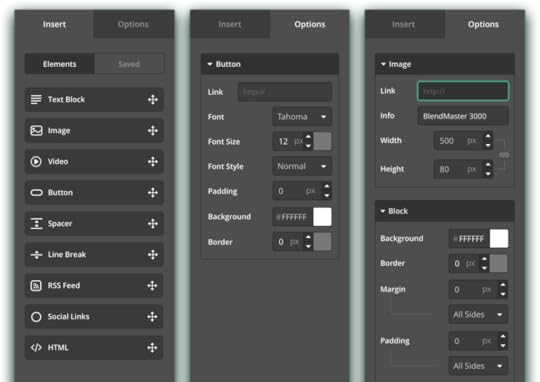Increase Block Margin with stepper up arrow
The height and width of the screenshot is (382, 540).
click(503, 285)
